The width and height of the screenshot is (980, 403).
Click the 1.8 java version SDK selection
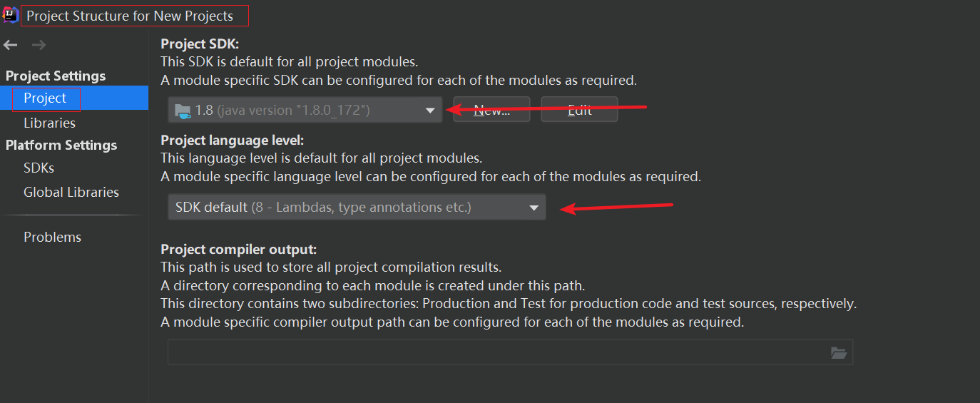282,111
